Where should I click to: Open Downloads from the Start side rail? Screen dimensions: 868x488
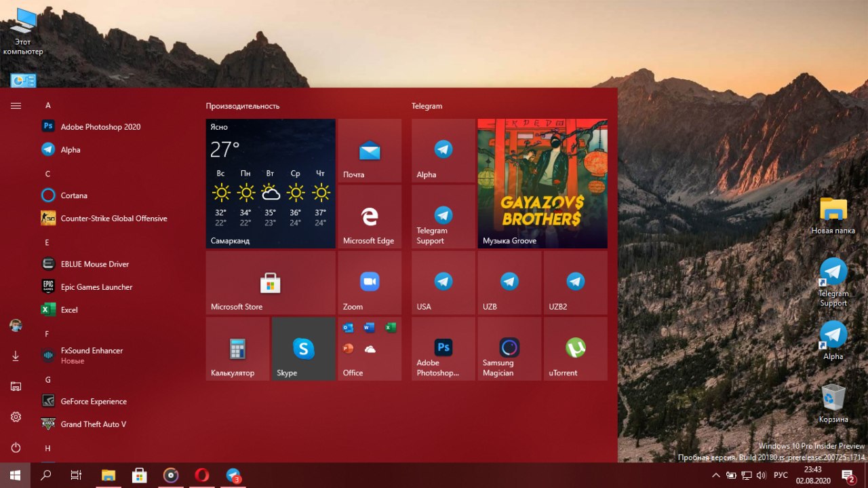tap(16, 356)
